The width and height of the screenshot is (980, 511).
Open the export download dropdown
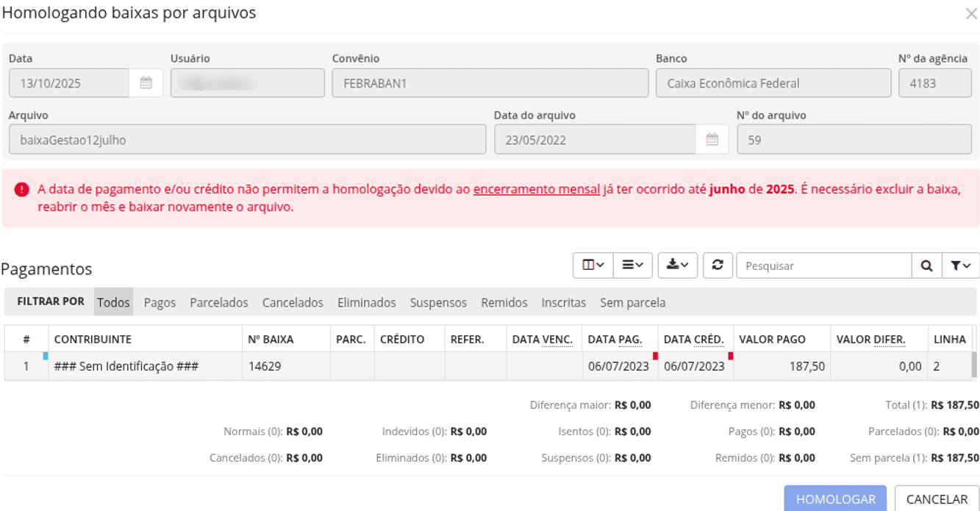(x=677, y=265)
